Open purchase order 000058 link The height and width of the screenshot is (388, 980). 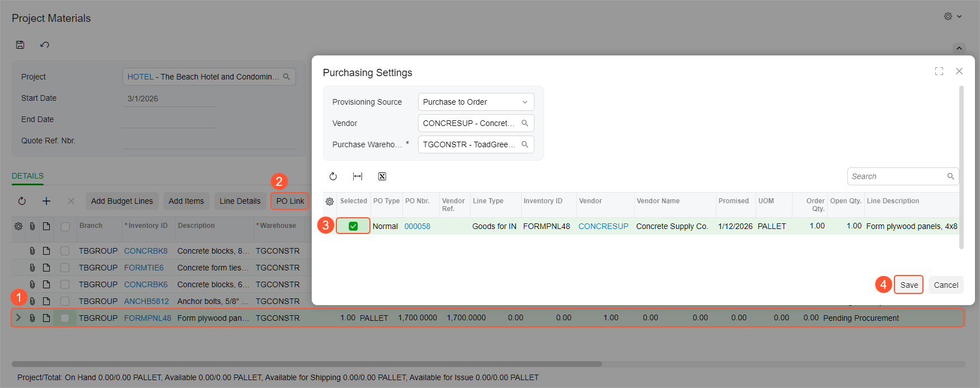418,226
